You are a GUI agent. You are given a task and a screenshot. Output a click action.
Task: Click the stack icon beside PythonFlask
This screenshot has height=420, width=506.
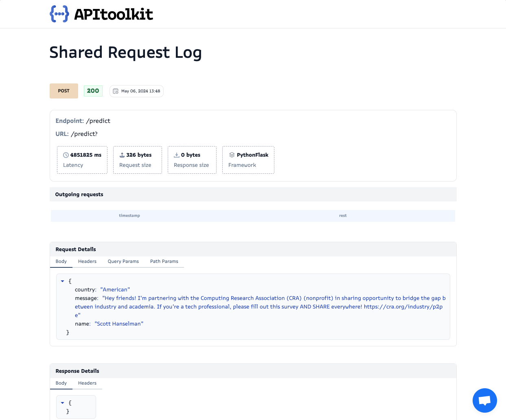pyautogui.click(x=232, y=155)
